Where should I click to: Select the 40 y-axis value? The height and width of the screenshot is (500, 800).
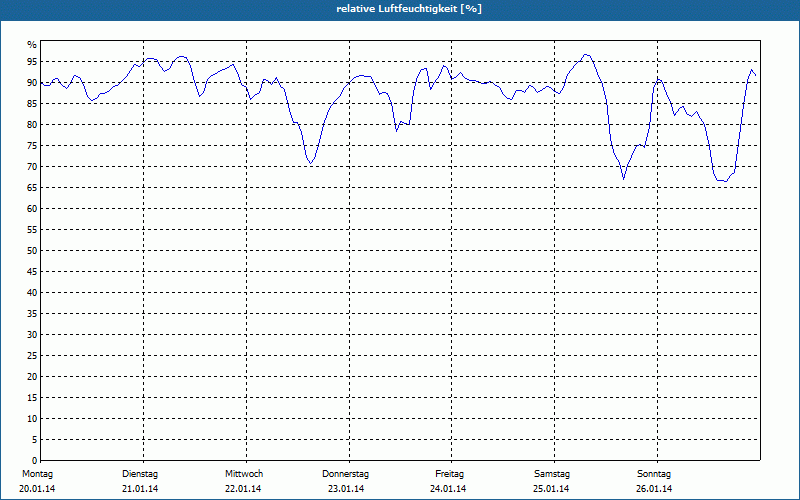[x=32, y=293]
